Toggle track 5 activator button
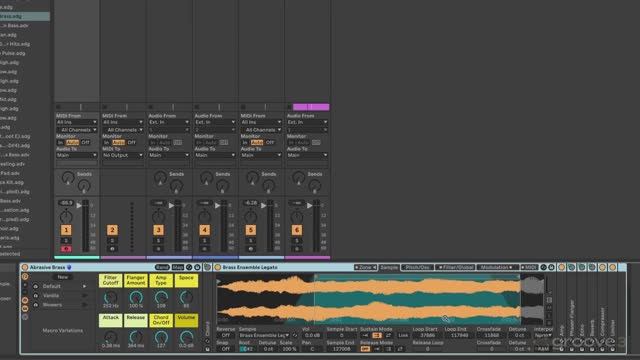This screenshot has height=360, width=640. tap(251, 230)
